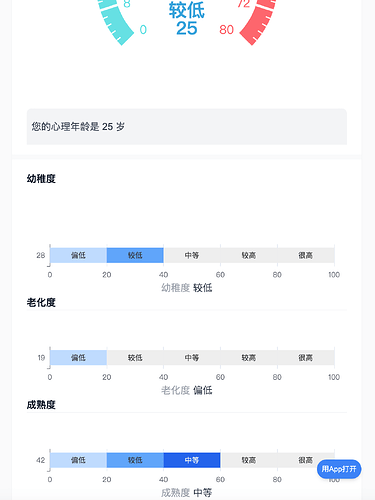This screenshot has height=500, width=375.
Task: Click the 偏低 segment in 成熟度 bar
Action: coord(78,460)
